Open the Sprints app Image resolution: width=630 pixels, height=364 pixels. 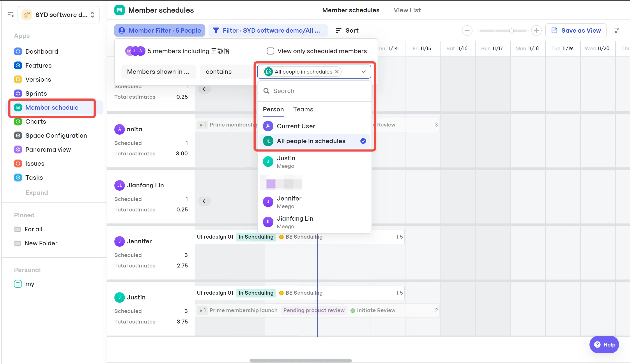(36, 93)
